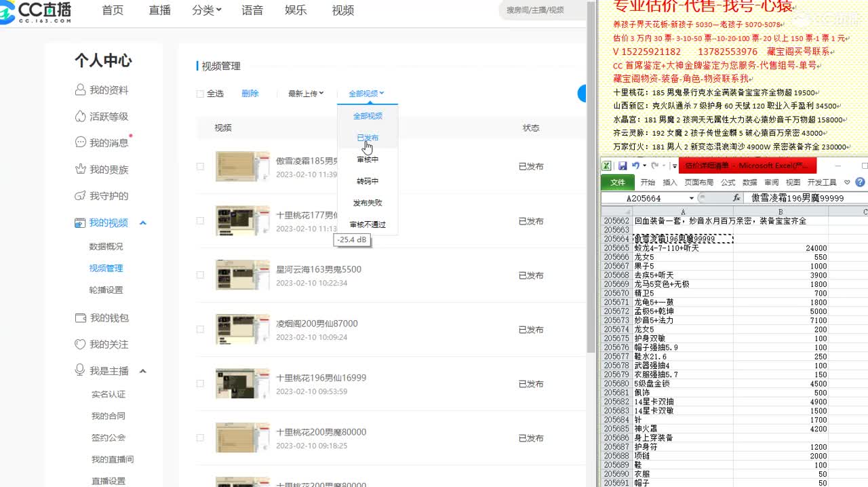
Task: Select 审核中 in filter menu
Action: 368,159
